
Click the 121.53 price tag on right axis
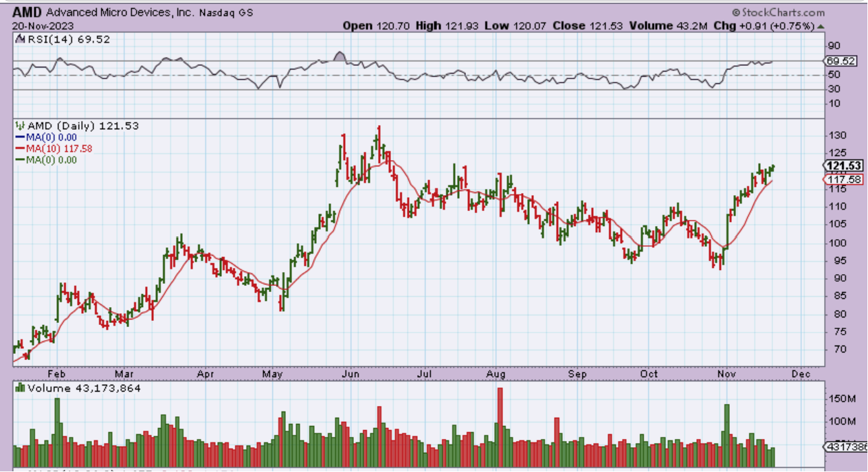tap(844, 166)
